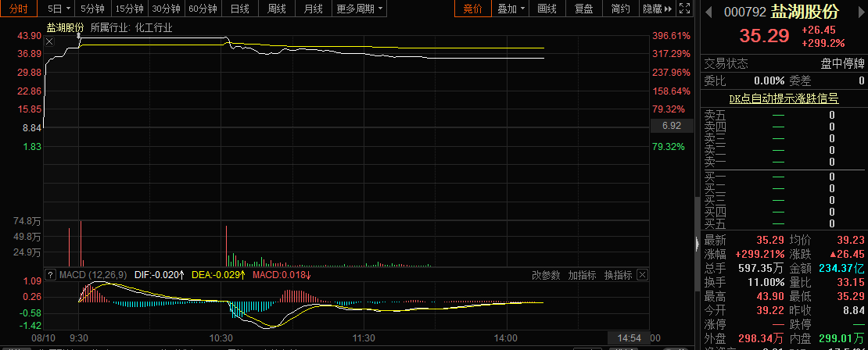Screen dimensions: 868x350
Task: Click the DIF:-0.020 value
Action: click(x=160, y=275)
